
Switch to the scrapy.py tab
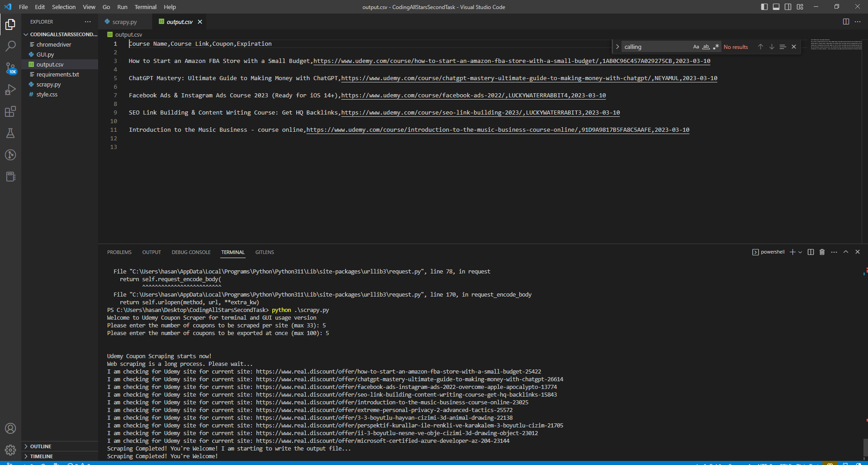tap(125, 21)
